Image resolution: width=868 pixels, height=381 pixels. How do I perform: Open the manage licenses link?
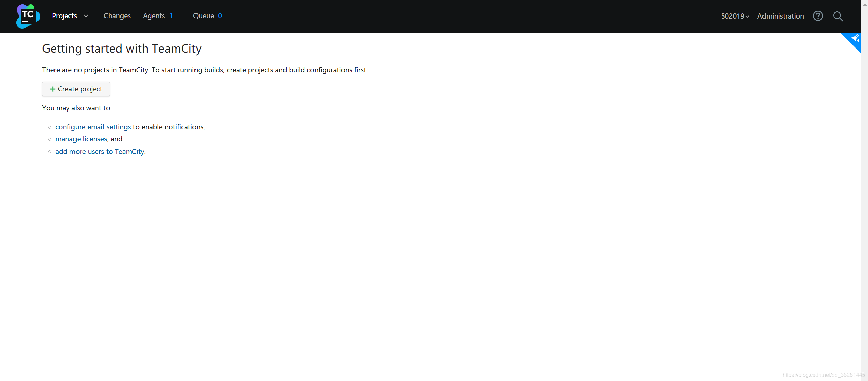[81, 139]
